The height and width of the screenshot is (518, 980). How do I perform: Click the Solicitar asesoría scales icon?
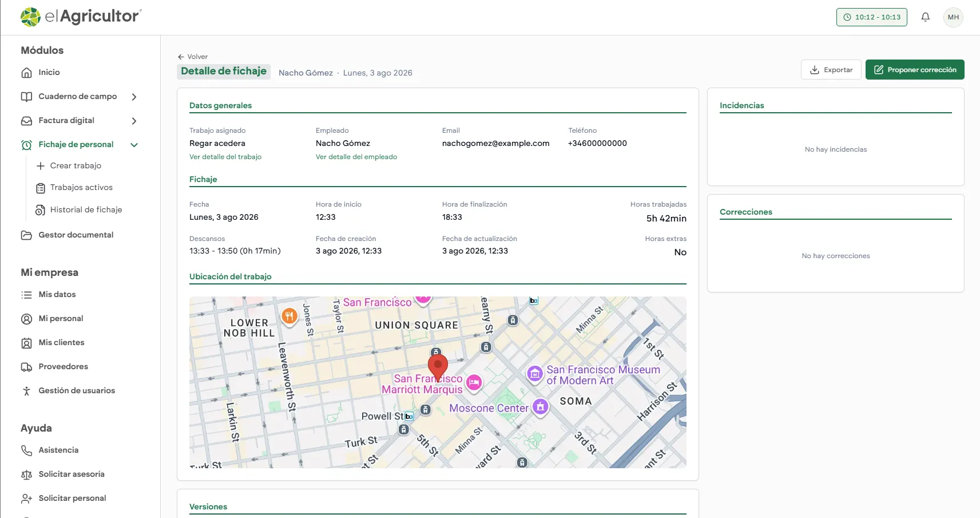click(x=26, y=474)
